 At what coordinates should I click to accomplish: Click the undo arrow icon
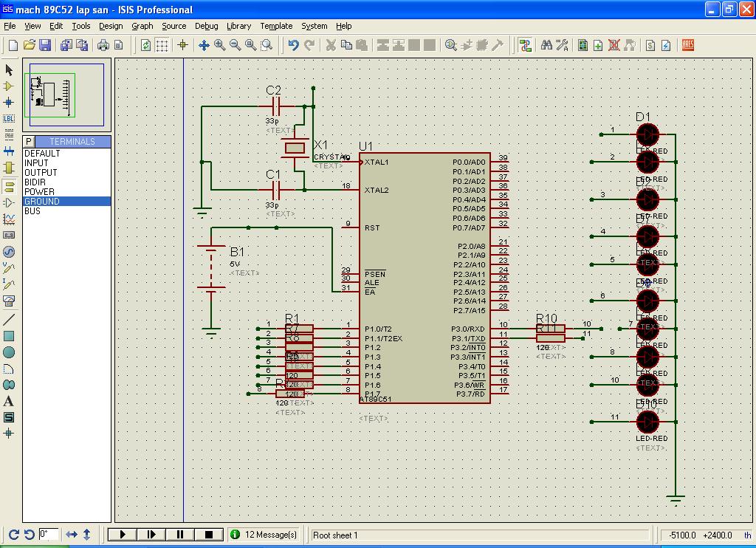(293, 45)
